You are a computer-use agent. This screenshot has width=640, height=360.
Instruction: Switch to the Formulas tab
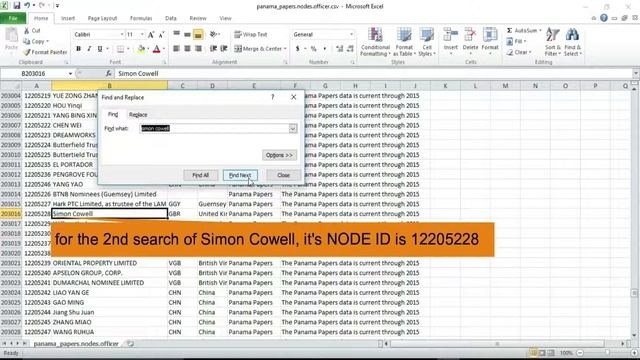(x=141, y=18)
